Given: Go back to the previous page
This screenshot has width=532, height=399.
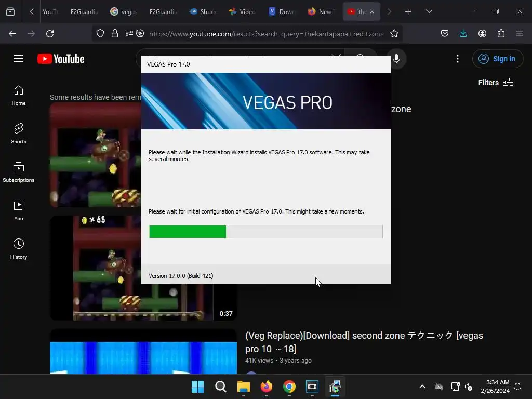Looking at the screenshot, I should click(12, 34).
